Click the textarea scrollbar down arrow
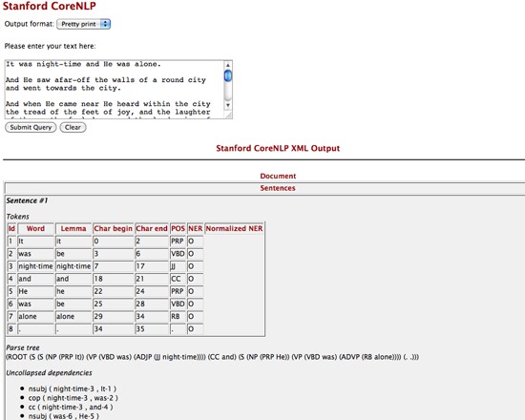 click(x=228, y=105)
